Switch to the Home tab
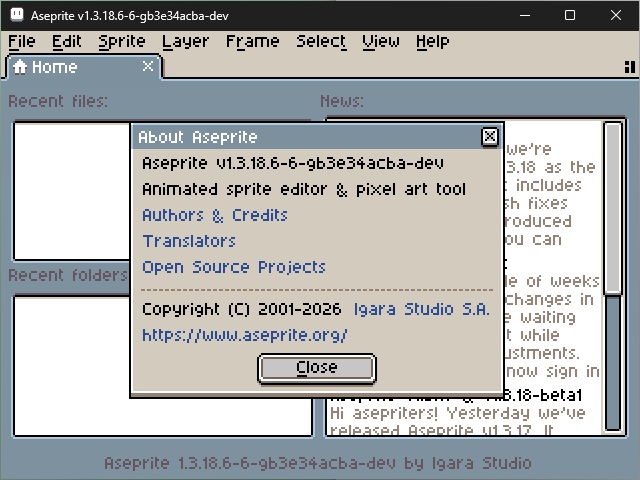 84,67
